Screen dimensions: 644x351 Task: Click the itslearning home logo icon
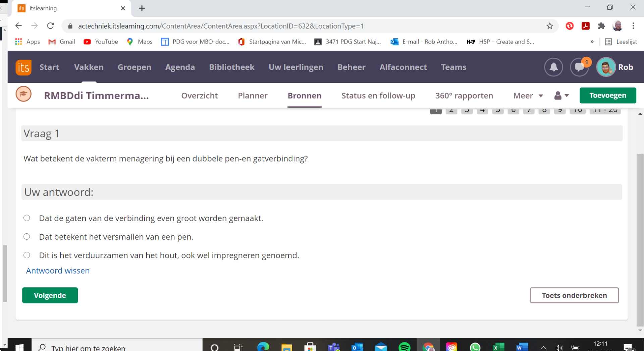pos(23,67)
